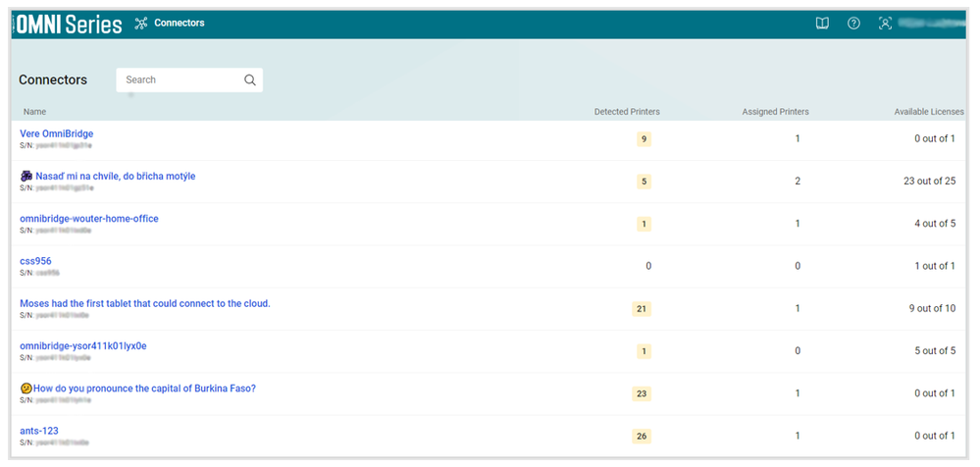Image resolution: width=980 pixels, height=467 pixels.
Task: Click the 4 out of 5 licenses value
Action: point(935,224)
